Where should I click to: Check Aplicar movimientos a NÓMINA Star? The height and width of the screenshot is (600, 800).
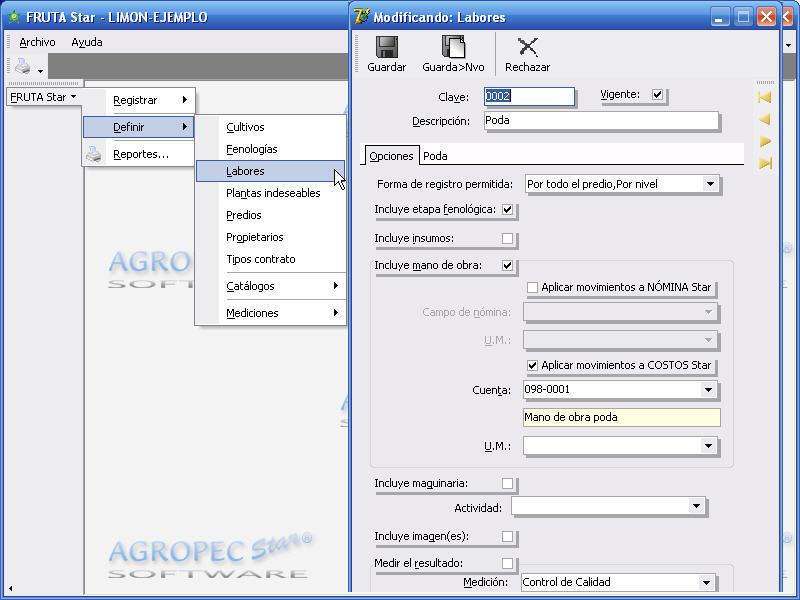(532, 287)
